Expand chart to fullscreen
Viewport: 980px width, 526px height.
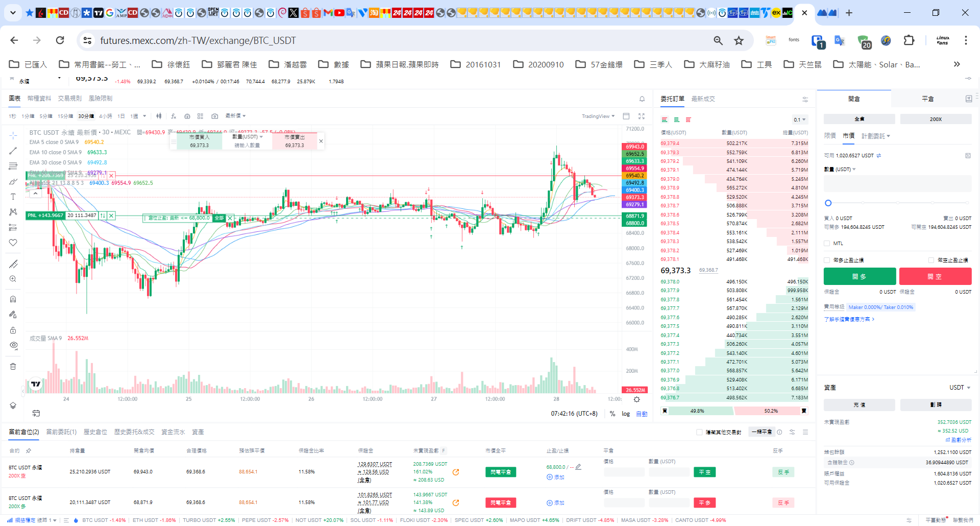(642, 116)
